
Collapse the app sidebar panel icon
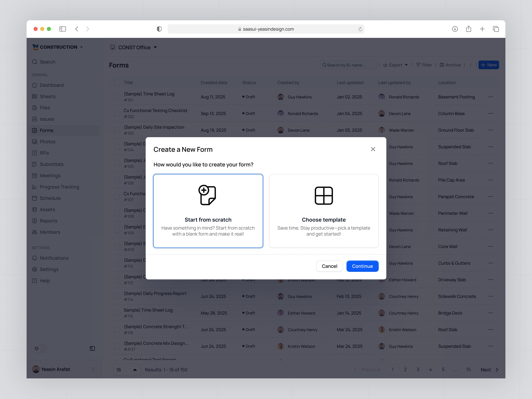point(92,348)
